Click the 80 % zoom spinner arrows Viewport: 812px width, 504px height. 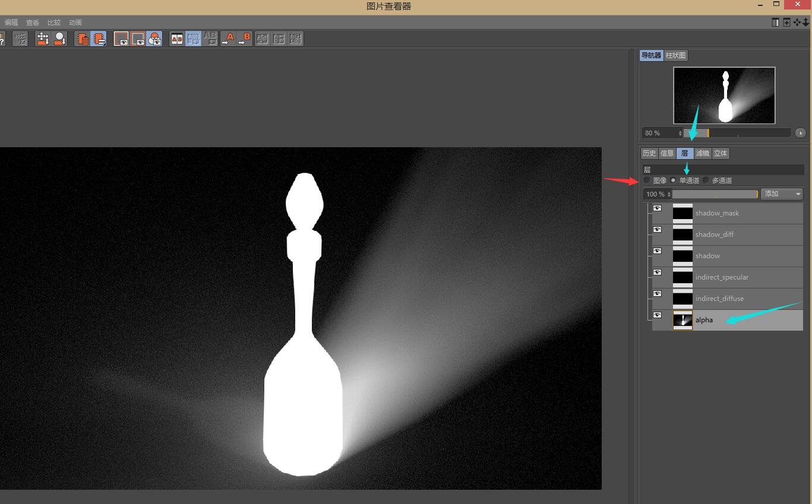pos(680,133)
